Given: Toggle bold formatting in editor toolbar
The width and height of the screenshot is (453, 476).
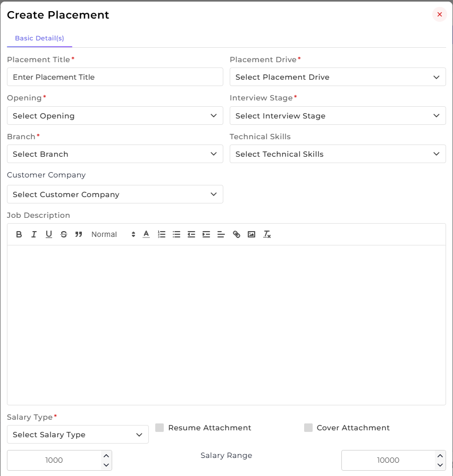Looking at the screenshot, I should pos(19,234).
